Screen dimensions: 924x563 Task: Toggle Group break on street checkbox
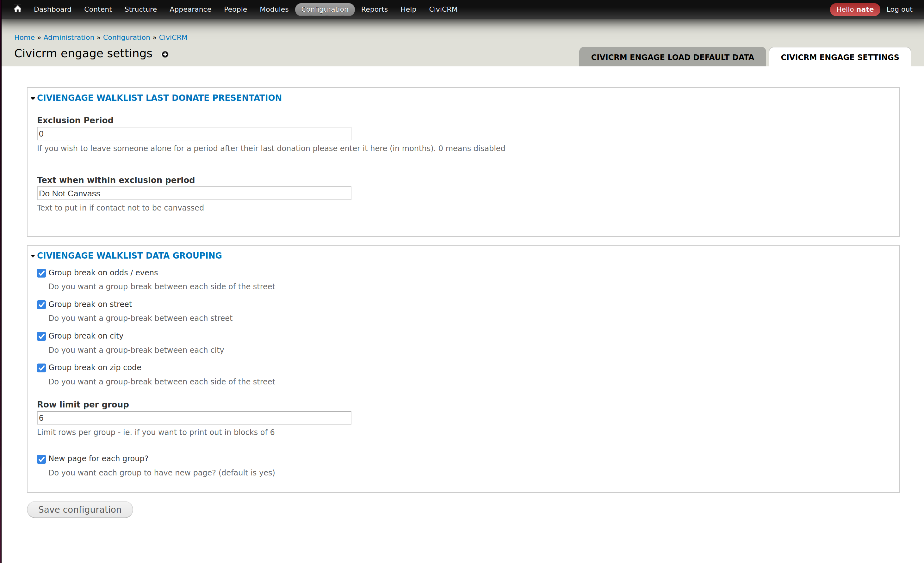42,304
